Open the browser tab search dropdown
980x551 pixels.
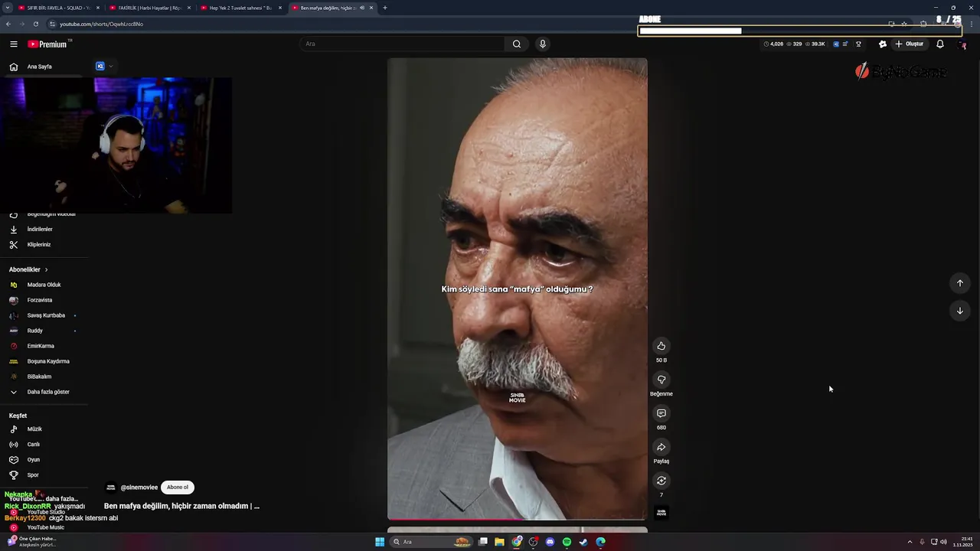click(6, 8)
